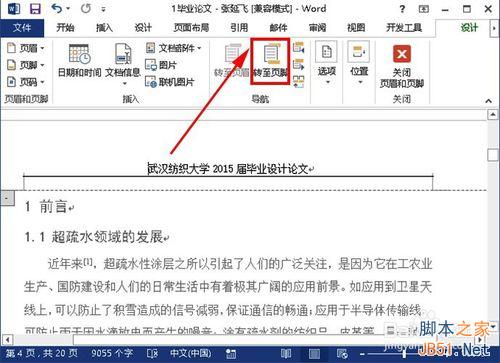
Task: Click the heading 1.1 超疏水领域的发展
Action: [x=95, y=237]
